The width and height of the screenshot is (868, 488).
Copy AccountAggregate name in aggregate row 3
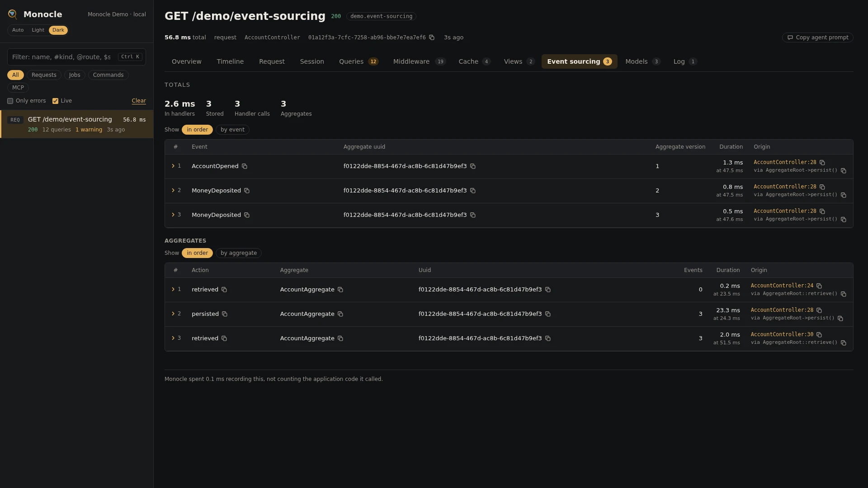340,338
